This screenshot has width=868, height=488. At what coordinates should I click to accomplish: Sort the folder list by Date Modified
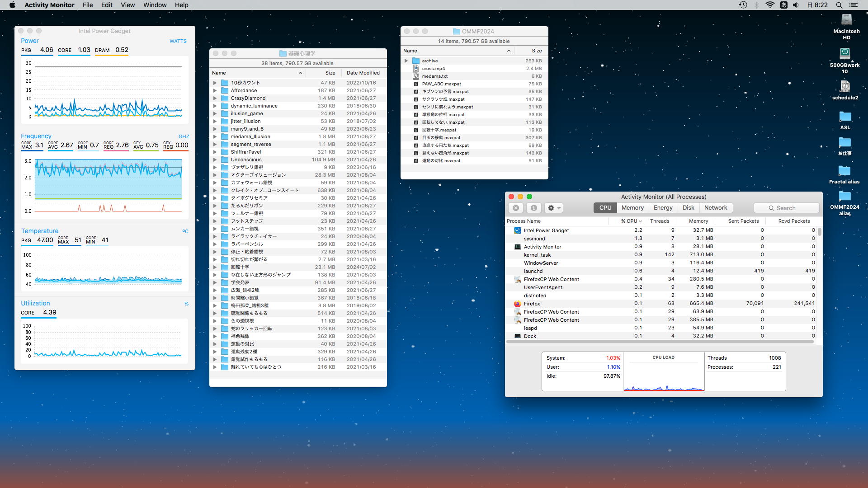click(363, 73)
